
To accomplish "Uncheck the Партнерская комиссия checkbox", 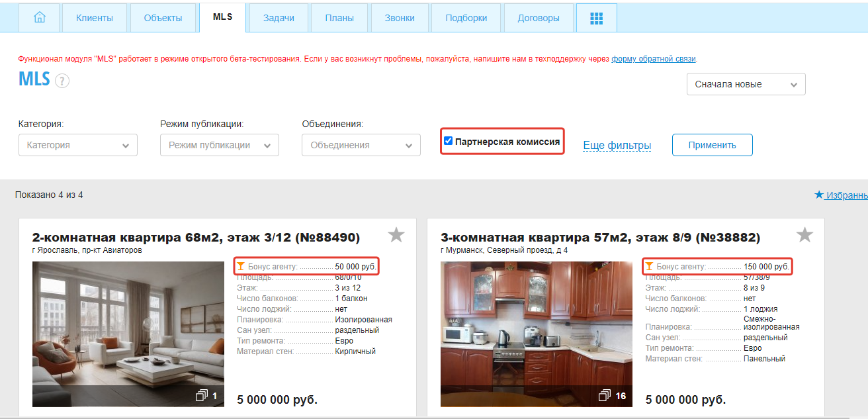I will (448, 141).
